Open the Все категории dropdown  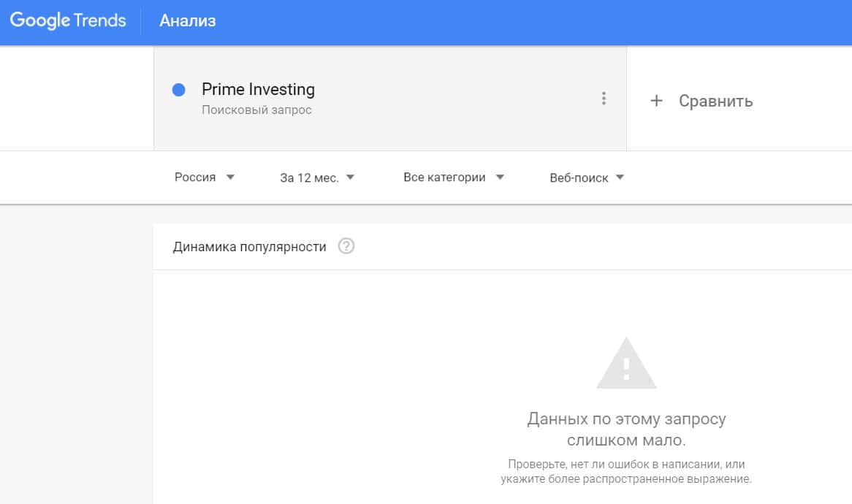pyautogui.click(x=444, y=177)
